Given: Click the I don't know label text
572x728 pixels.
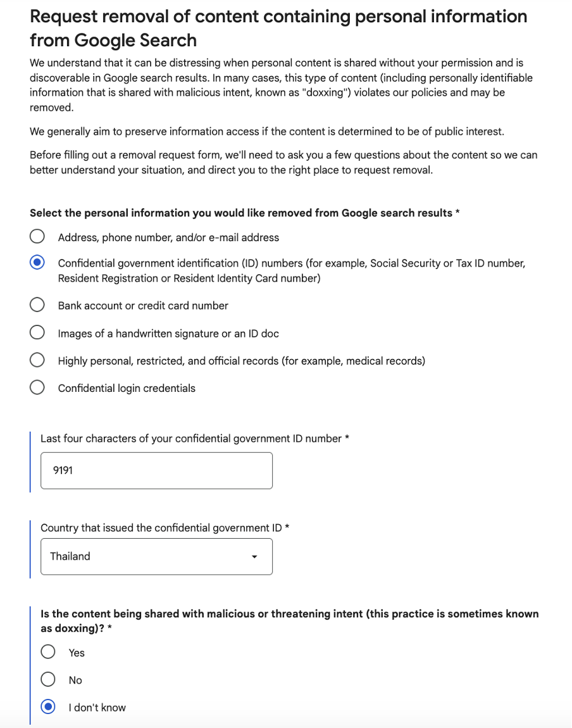Looking at the screenshot, I should [97, 708].
